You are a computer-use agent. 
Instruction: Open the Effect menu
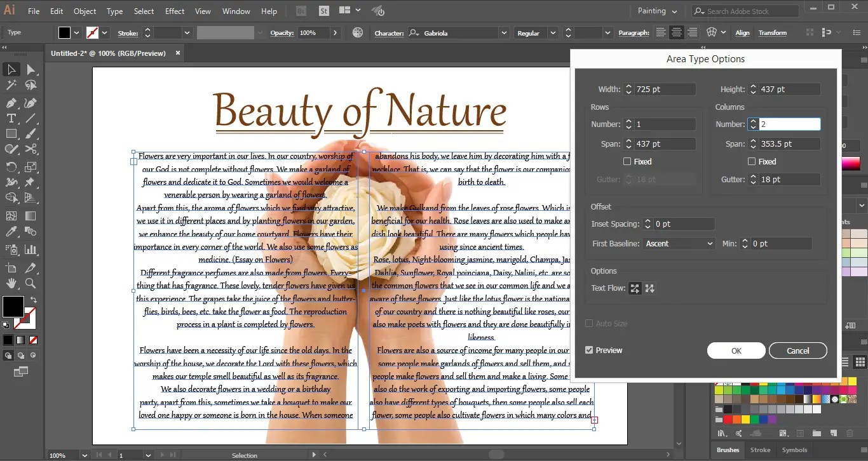tap(175, 11)
